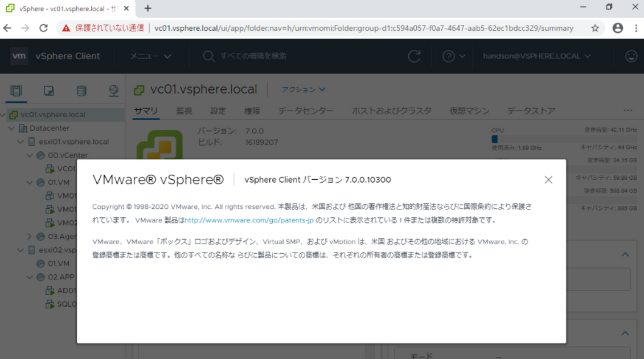Click the vCenter icon beside the vc01.vsphere.local title

point(140,90)
